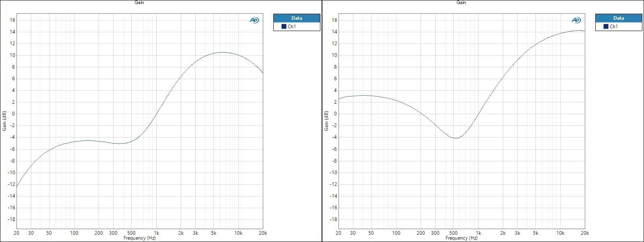Click the Ch1 color swatch in left legend

pyautogui.click(x=284, y=27)
